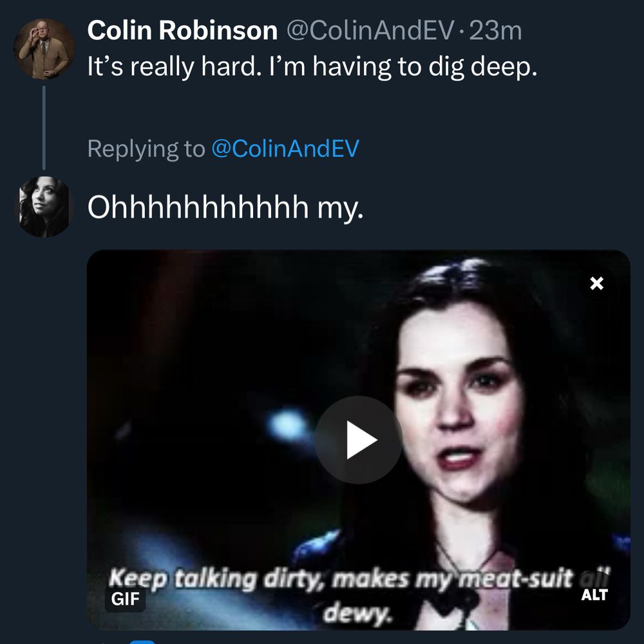Click the GIF badge on the media
Image resolution: width=644 pixels, height=644 pixels.
[126, 599]
